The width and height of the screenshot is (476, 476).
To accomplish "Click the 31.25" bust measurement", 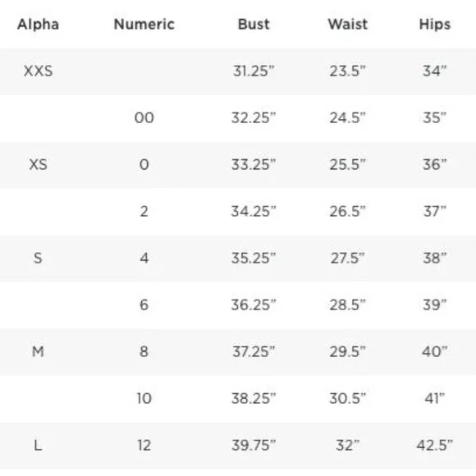I will pos(254,71).
